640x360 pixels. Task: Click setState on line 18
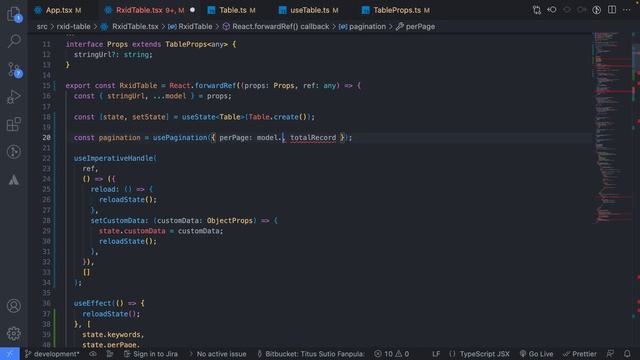point(149,117)
